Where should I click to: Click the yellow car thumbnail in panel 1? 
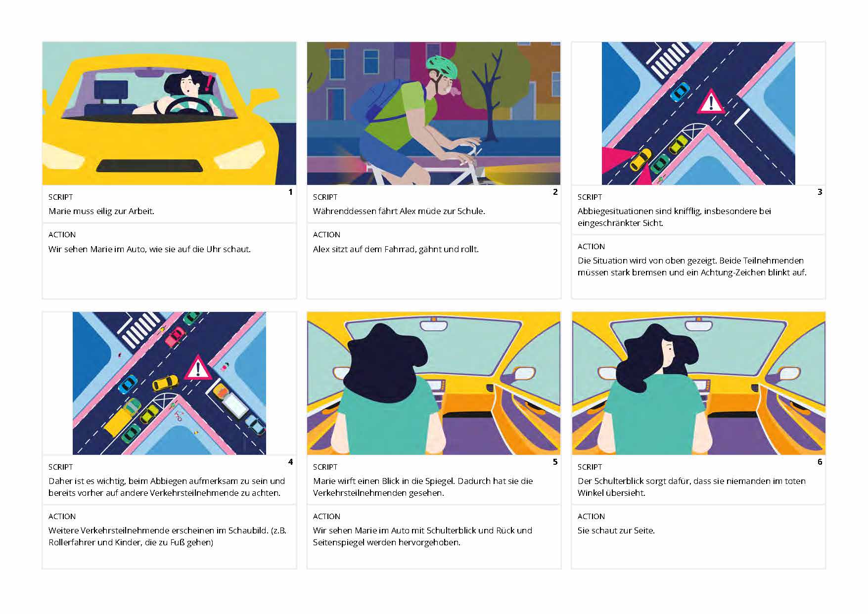[169, 113]
